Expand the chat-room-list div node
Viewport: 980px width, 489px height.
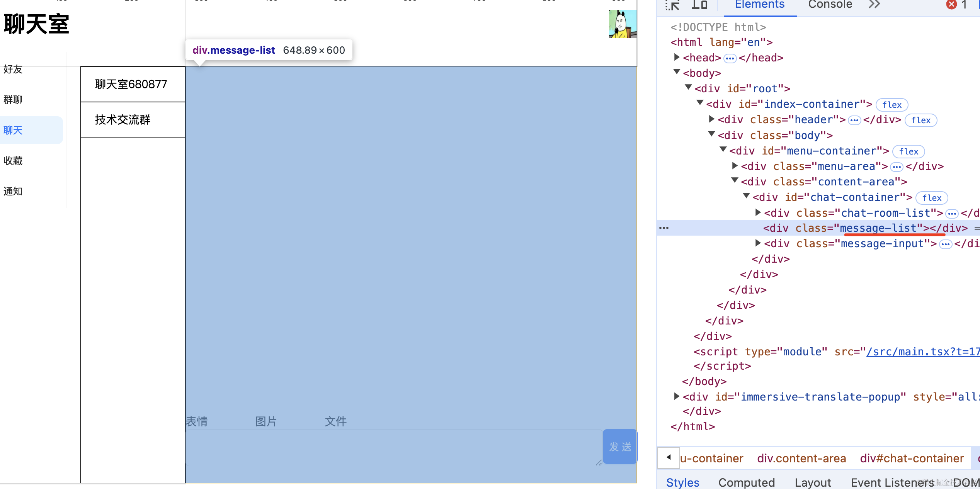[758, 213]
